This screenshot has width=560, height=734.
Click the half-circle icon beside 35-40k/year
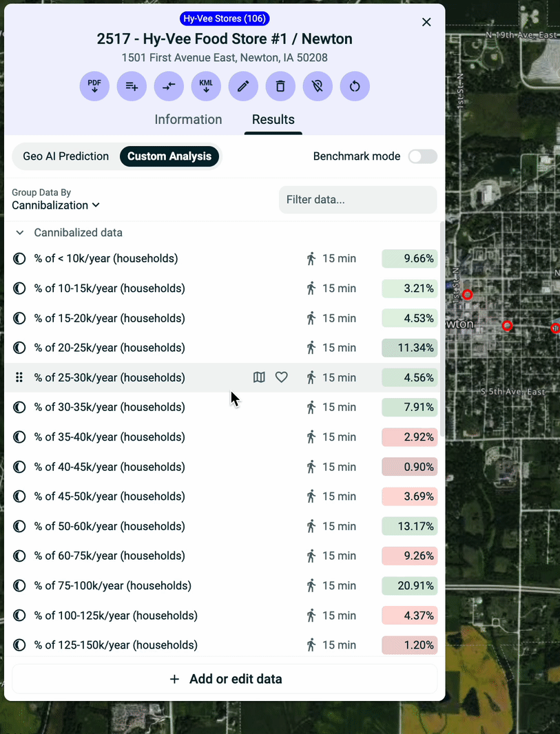19,437
